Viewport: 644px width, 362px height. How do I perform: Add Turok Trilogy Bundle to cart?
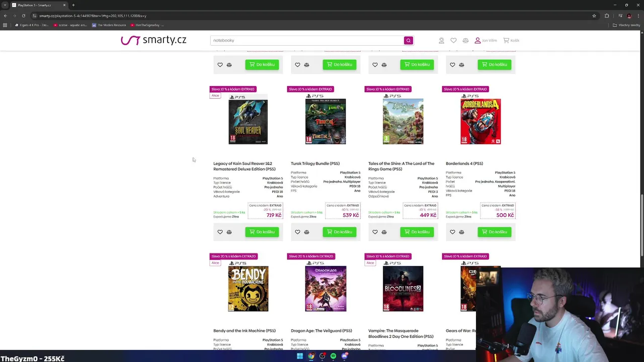coord(340,232)
